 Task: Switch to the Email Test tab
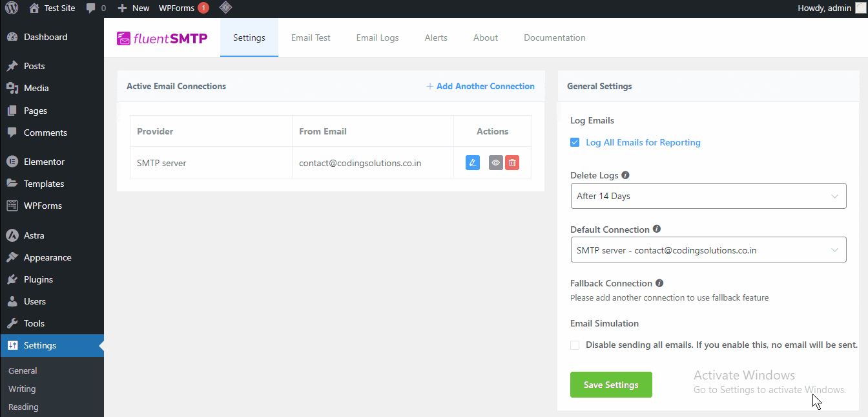coord(311,37)
